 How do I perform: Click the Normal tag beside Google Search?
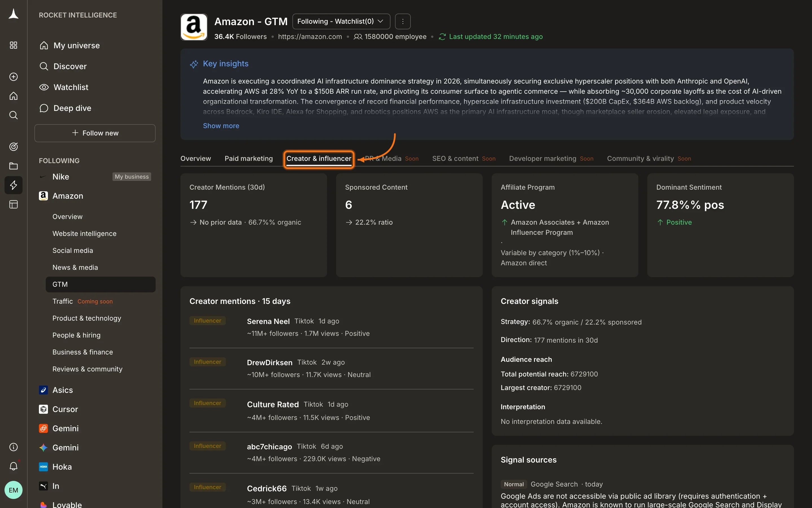coord(514,484)
